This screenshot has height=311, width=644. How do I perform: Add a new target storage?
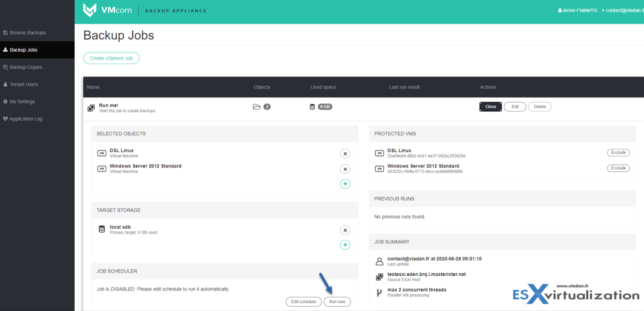[345, 245]
